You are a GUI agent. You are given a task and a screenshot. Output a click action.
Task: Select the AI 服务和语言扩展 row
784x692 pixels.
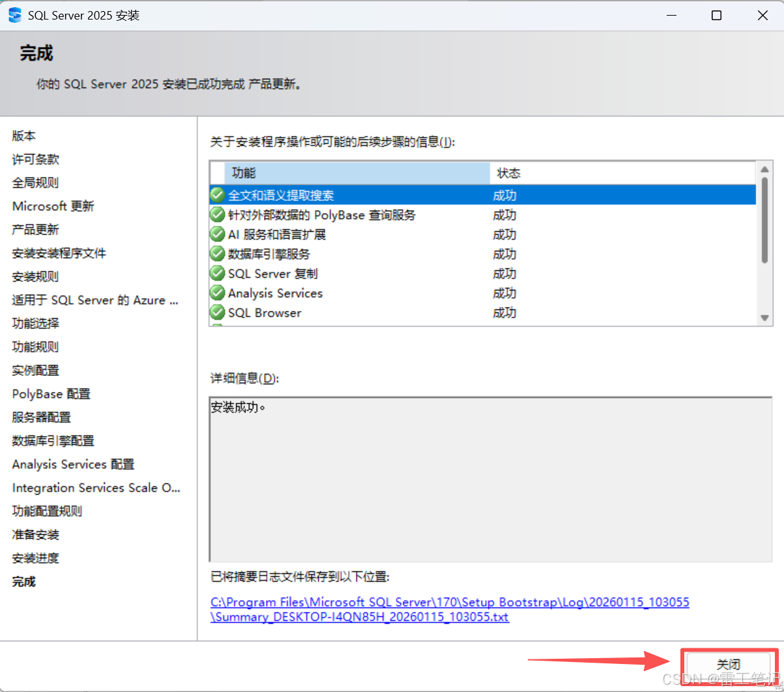point(482,234)
